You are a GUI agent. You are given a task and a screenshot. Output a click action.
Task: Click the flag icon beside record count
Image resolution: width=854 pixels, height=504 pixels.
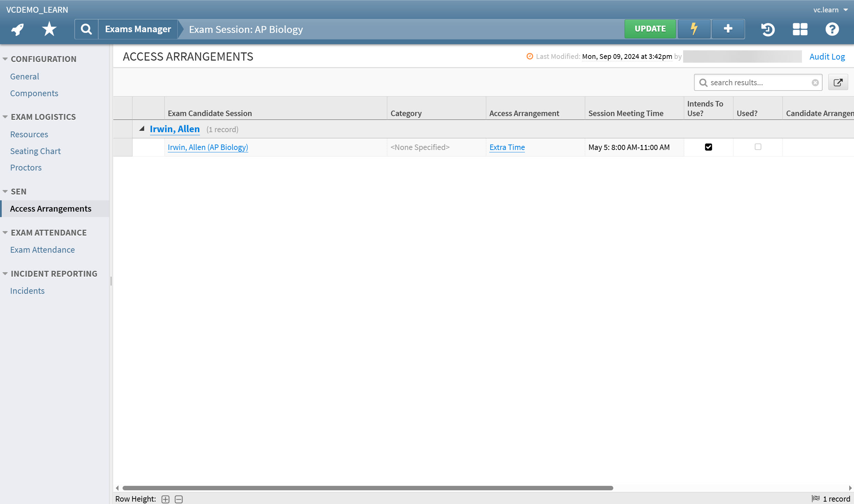tap(816, 499)
